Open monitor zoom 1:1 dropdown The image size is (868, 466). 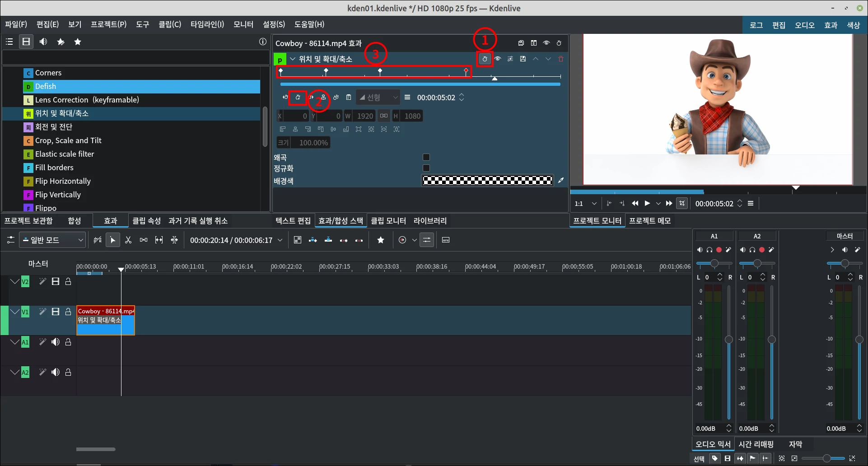[585, 204]
